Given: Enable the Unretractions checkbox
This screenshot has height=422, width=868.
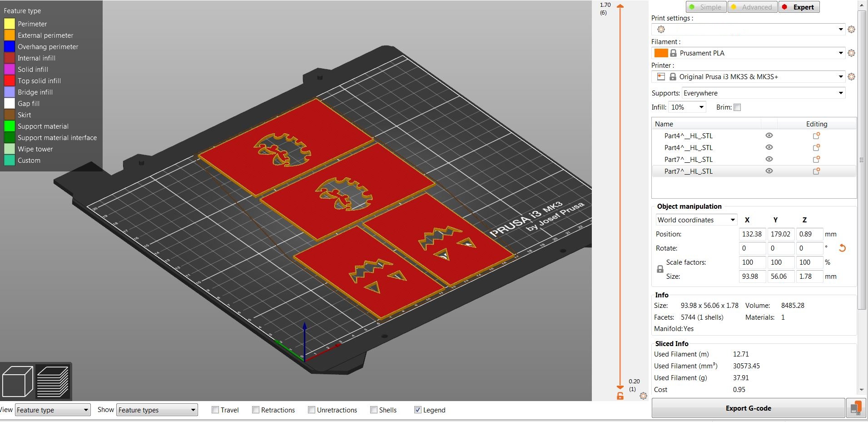Looking at the screenshot, I should coord(312,410).
